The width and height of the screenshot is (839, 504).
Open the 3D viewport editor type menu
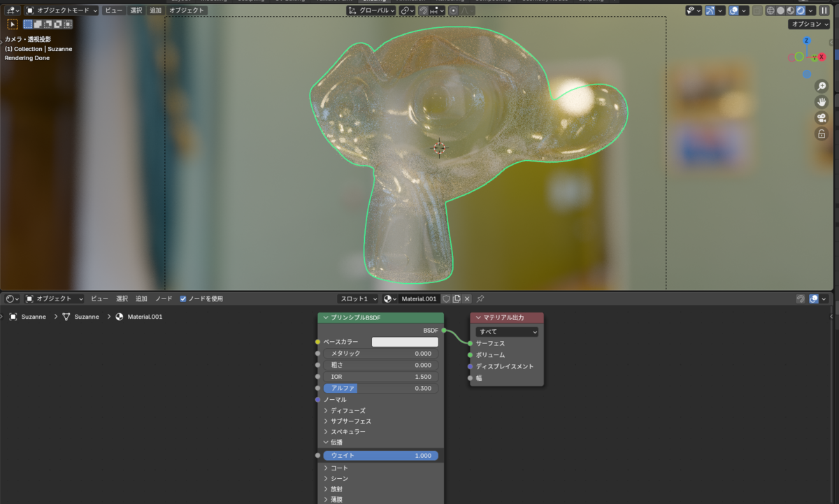coord(12,10)
